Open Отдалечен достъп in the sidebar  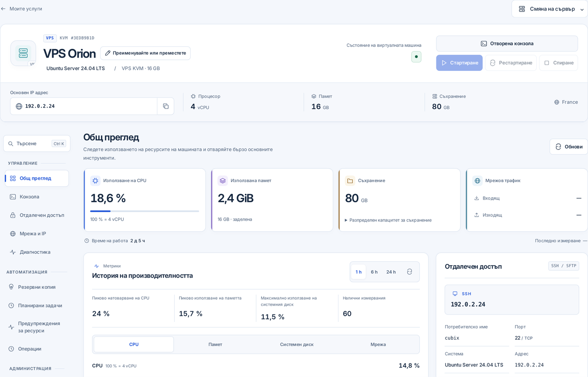37,215
